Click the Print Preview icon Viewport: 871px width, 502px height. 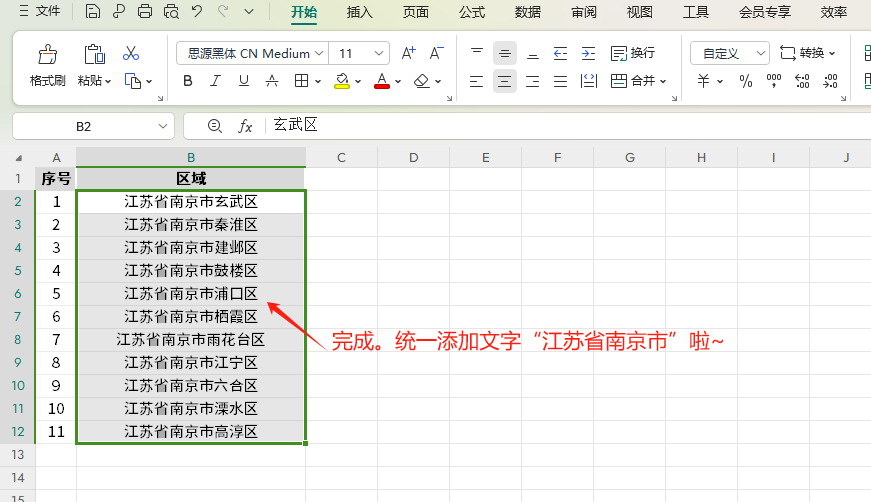(171, 11)
